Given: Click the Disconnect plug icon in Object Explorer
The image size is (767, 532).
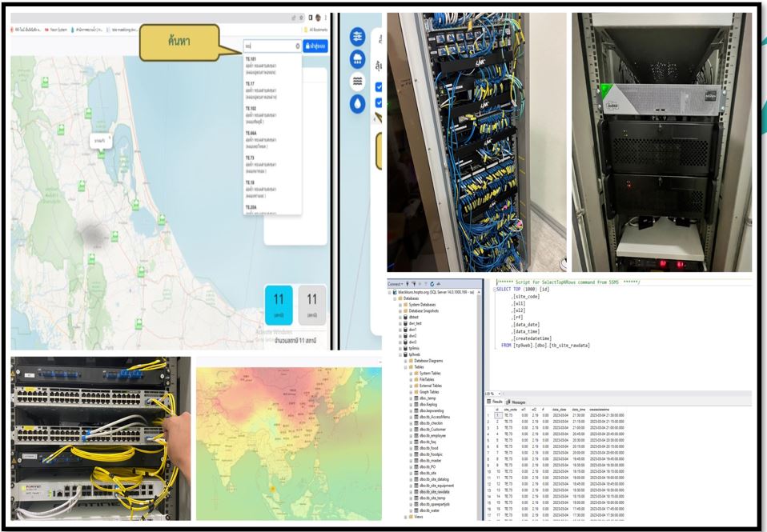Looking at the screenshot, I should click(x=414, y=284).
